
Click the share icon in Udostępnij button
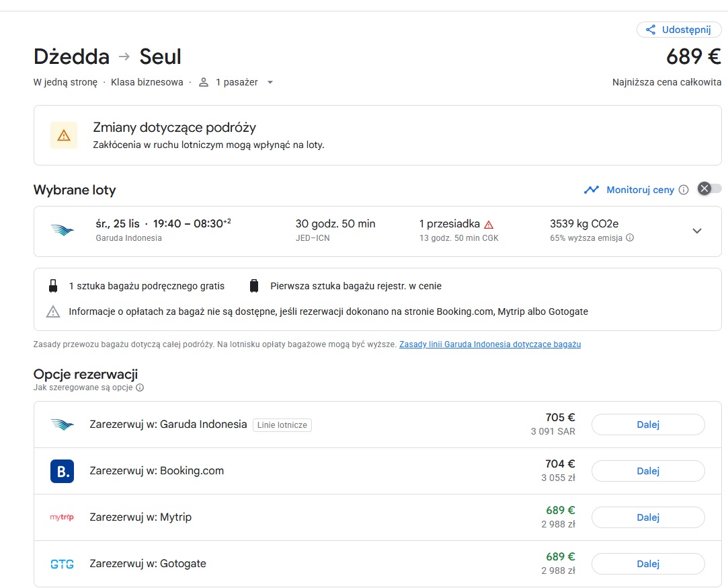[651, 30]
